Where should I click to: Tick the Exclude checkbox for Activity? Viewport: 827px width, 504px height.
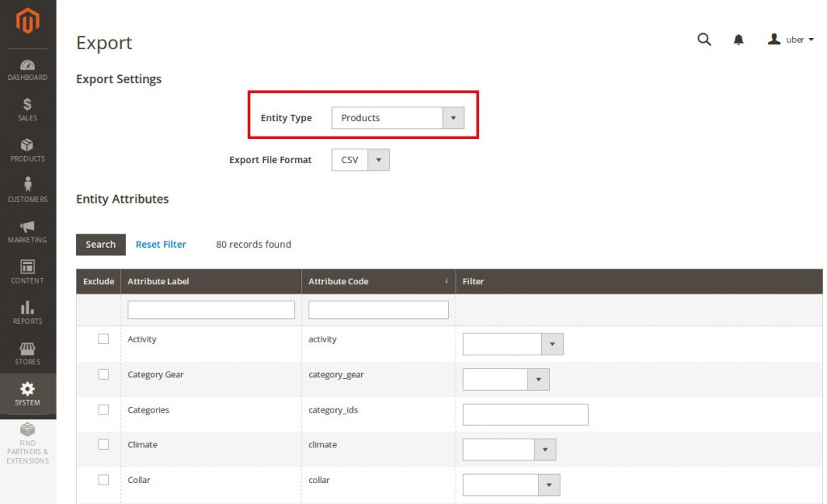click(103, 339)
